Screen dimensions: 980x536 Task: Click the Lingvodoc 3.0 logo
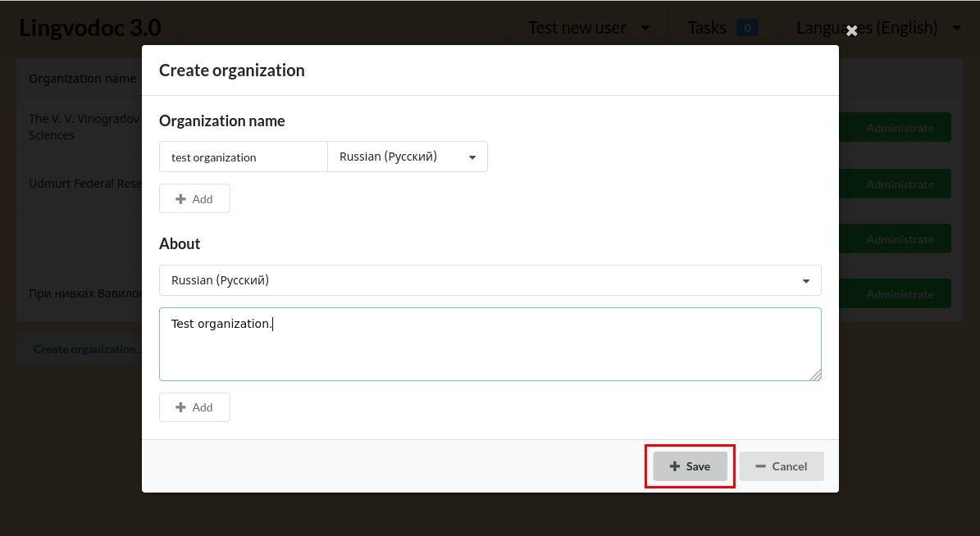90,28
